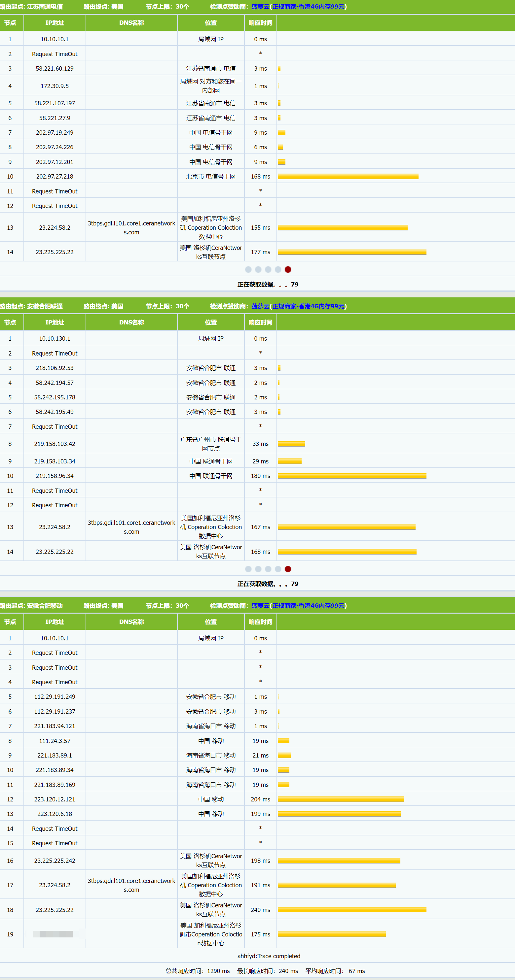Open the 正规商家-香港4G内存99元 link in the 安徽合肥移动 header
515x980 pixels.
coord(308,606)
